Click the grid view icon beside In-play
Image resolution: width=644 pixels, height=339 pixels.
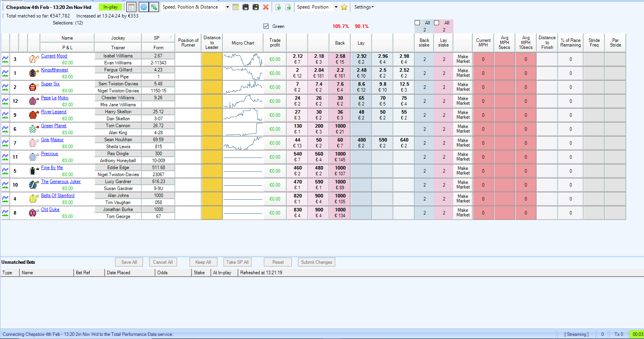coord(131,7)
